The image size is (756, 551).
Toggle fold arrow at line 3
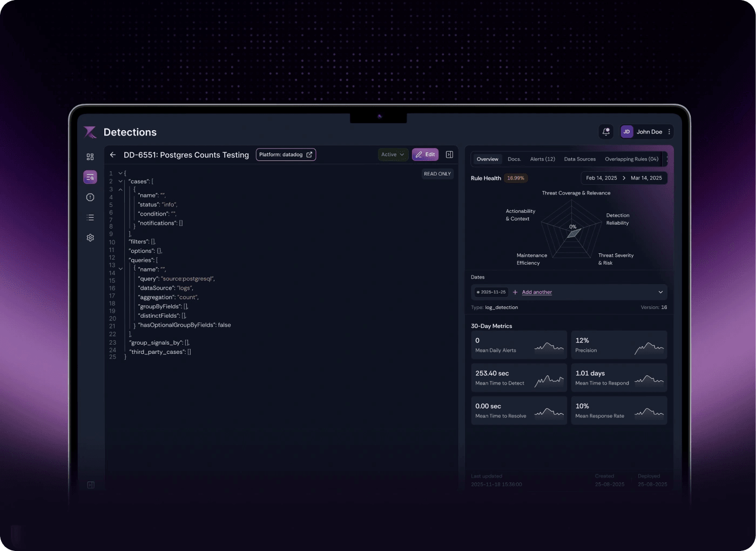(x=120, y=190)
